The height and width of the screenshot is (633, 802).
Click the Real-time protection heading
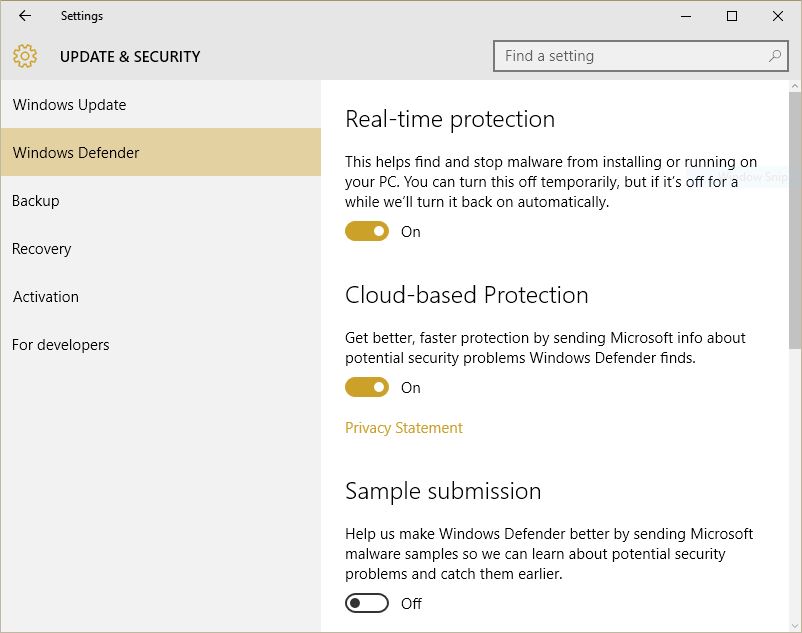[x=450, y=119]
